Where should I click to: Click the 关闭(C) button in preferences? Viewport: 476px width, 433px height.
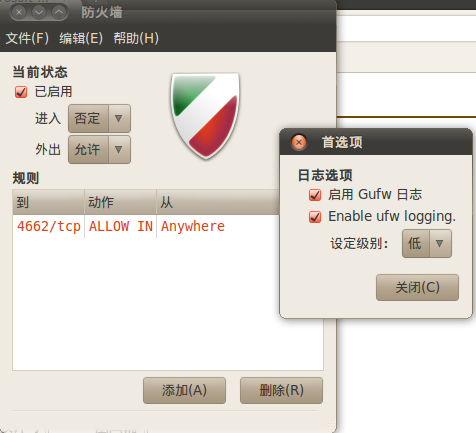coord(417,287)
